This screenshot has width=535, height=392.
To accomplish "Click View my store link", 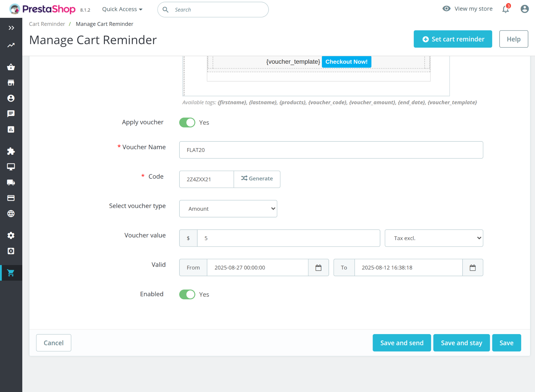I will click(x=473, y=9).
